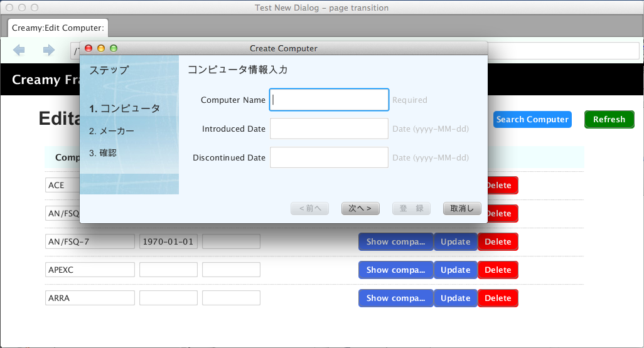Go forward with the right arrow icon
Screen dimensions: 644x348
[x=49, y=50]
